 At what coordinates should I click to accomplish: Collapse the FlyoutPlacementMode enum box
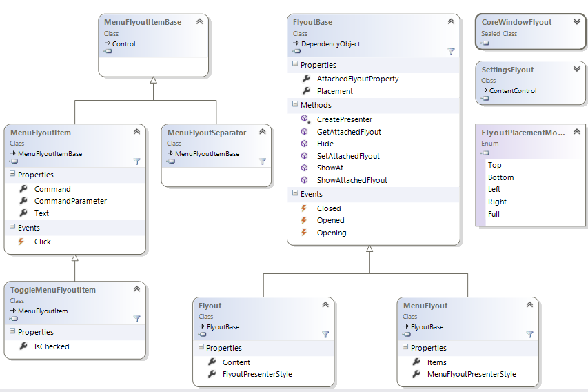point(577,132)
